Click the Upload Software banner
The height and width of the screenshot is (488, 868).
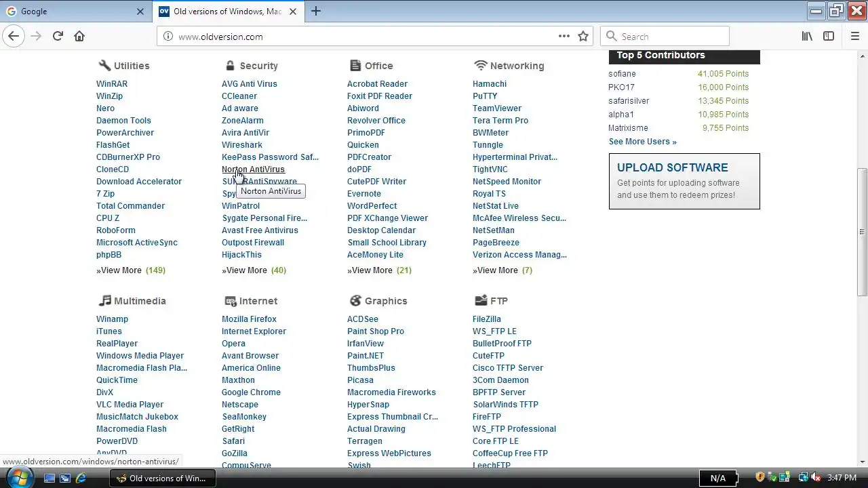tap(684, 182)
